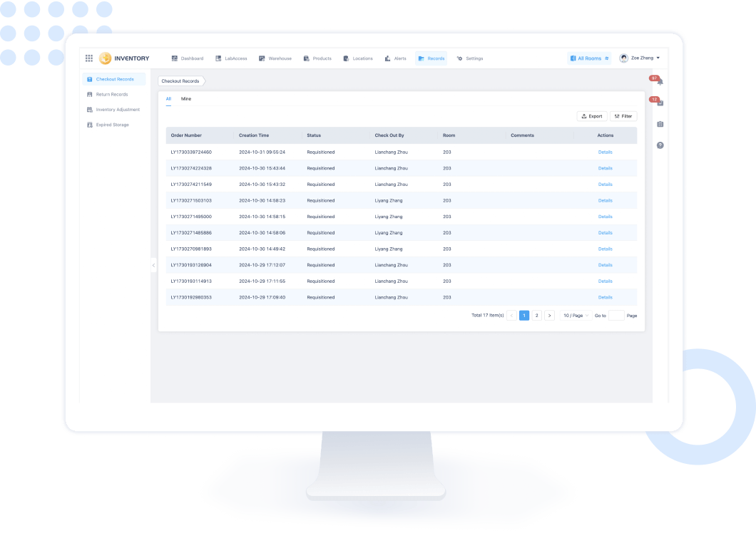
Task: Click the clipboard icon in right sidebar
Action: [660, 124]
